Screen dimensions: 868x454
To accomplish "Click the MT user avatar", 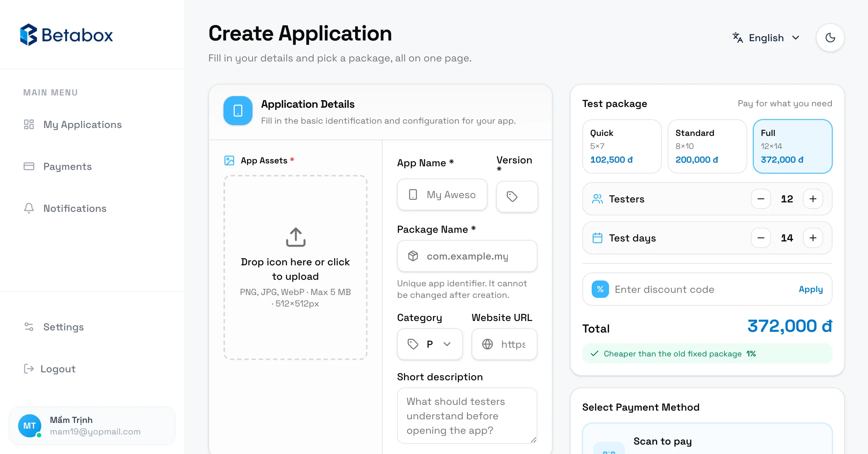I will (x=30, y=426).
